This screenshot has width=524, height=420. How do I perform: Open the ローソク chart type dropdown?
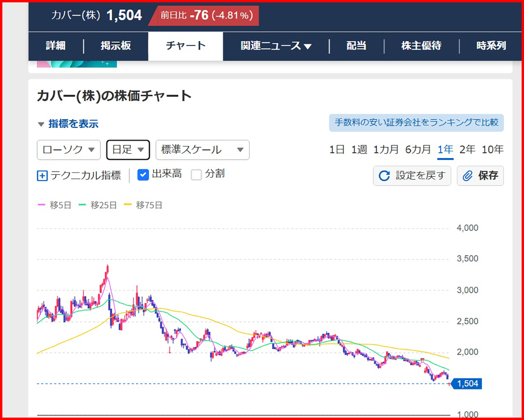(x=69, y=150)
